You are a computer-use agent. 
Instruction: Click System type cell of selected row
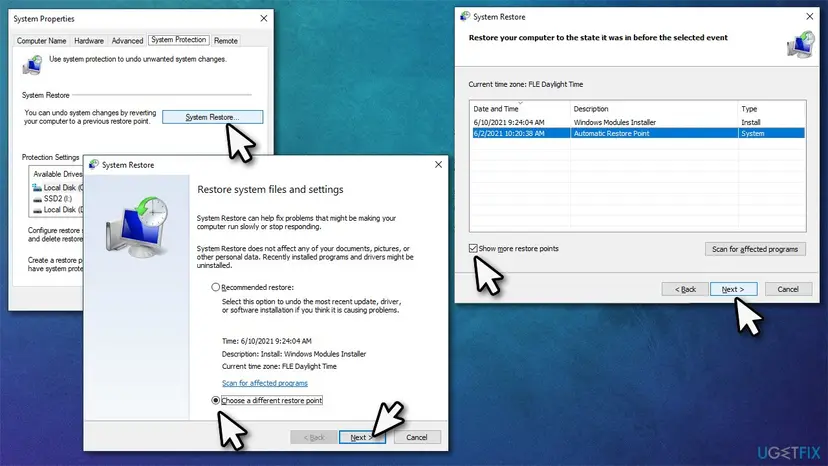[752, 133]
